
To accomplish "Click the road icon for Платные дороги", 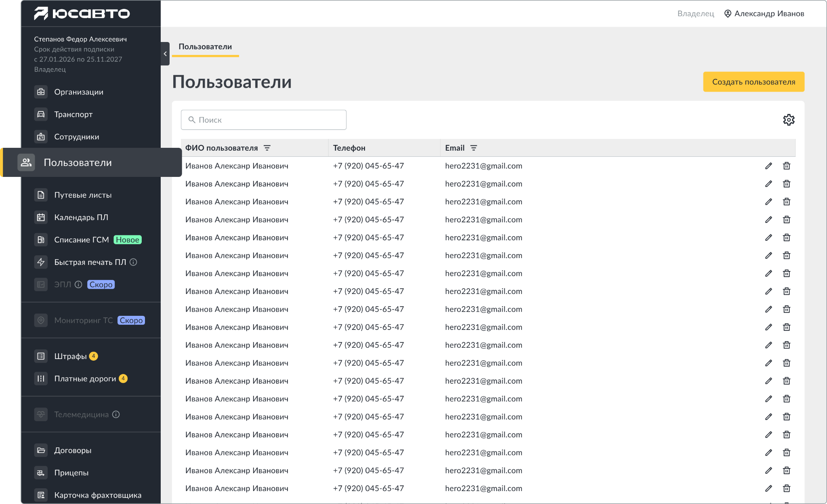I will tap(41, 378).
